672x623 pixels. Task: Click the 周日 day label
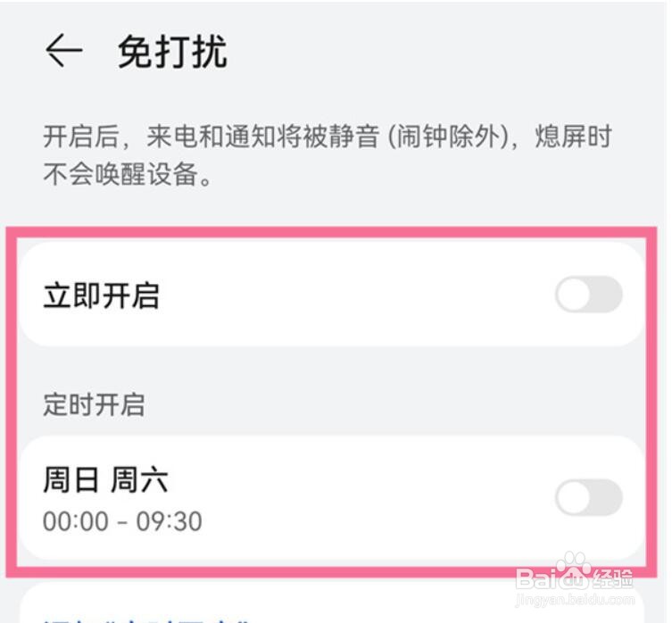click(69, 481)
